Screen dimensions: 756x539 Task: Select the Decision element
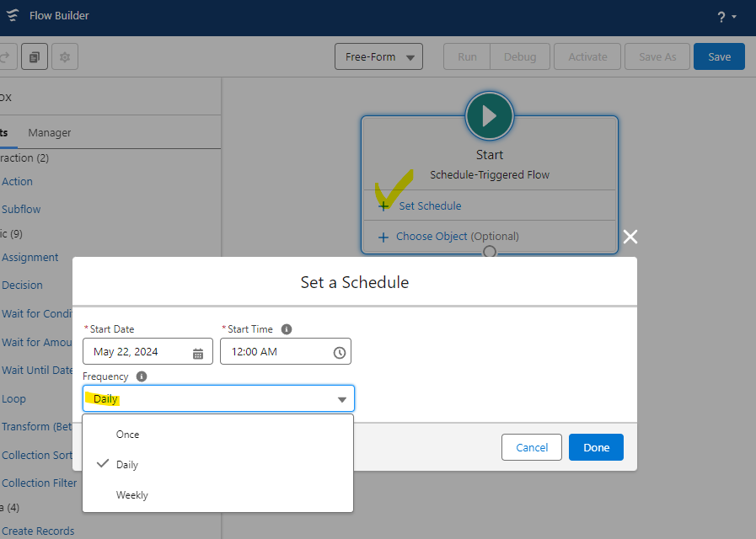(x=22, y=285)
